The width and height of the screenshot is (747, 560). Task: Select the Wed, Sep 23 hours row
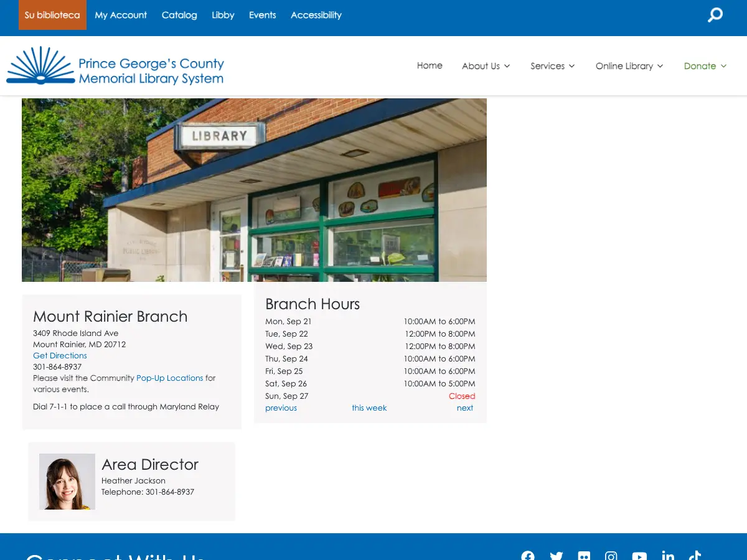tap(370, 347)
